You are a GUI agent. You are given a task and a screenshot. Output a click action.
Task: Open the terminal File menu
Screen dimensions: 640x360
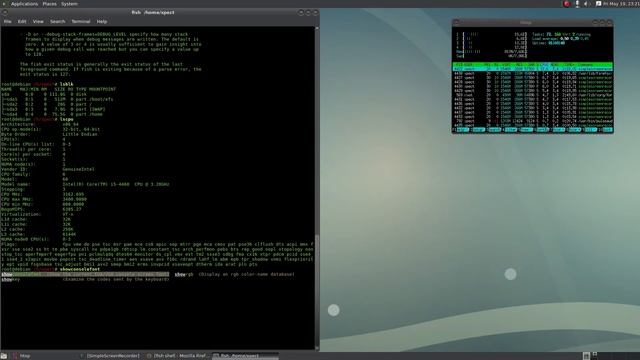point(7,21)
